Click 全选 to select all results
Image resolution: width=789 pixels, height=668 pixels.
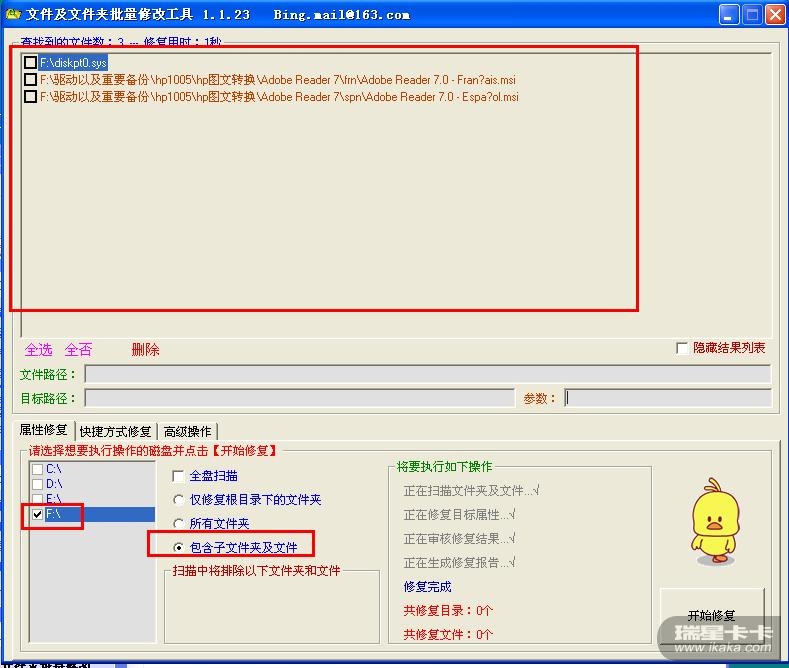coord(39,350)
